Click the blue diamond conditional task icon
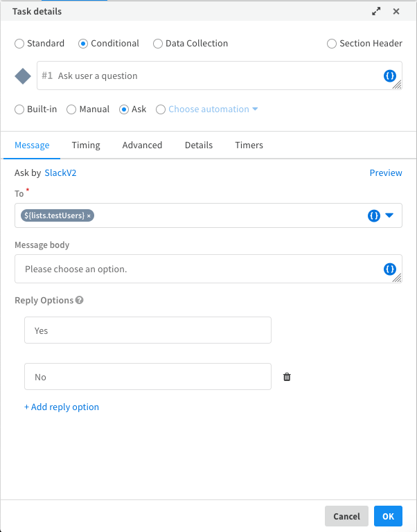This screenshot has height=532, width=417. [x=23, y=76]
